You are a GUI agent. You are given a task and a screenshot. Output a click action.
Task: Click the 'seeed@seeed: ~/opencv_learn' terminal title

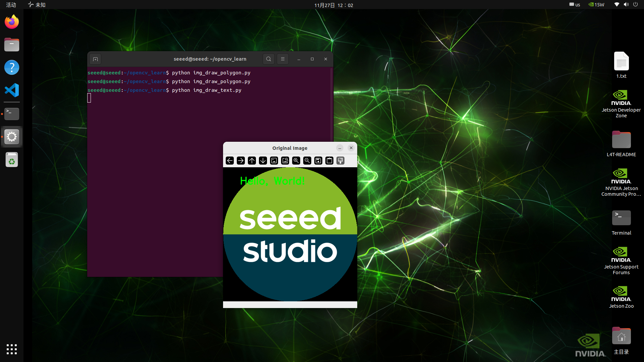pyautogui.click(x=210, y=59)
